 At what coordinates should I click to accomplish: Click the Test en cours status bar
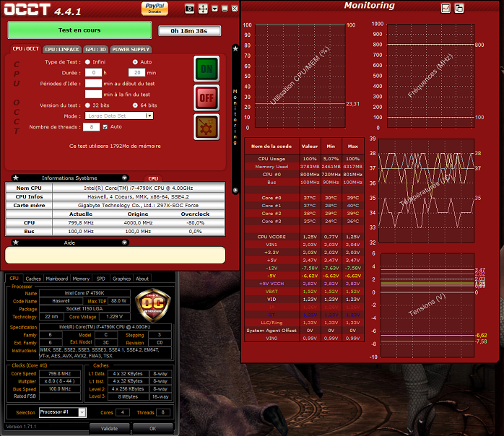click(x=79, y=30)
